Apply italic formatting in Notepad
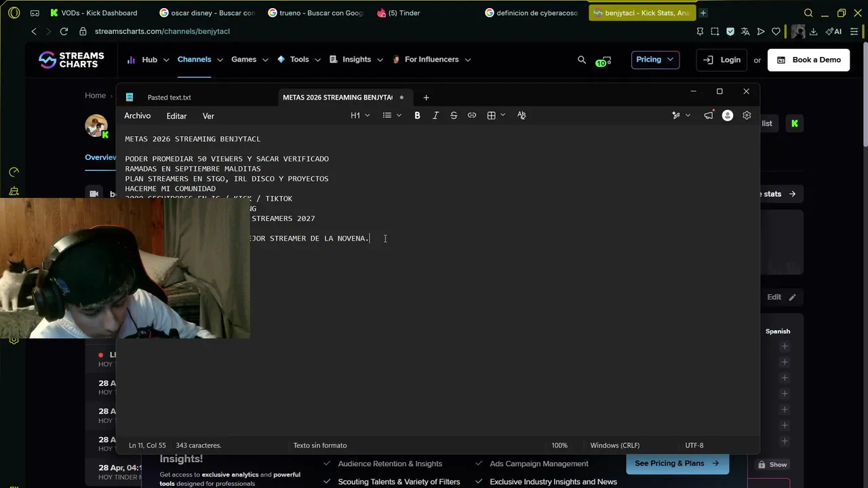 point(435,115)
